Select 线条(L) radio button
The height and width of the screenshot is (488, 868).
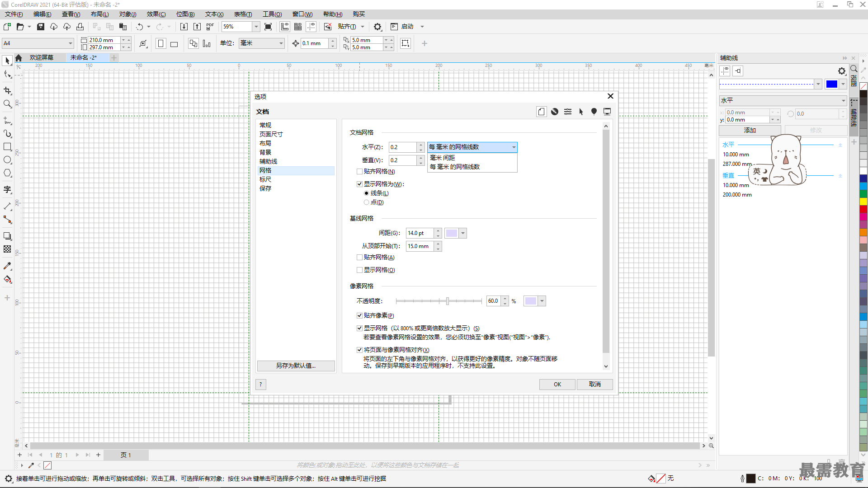tap(367, 193)
